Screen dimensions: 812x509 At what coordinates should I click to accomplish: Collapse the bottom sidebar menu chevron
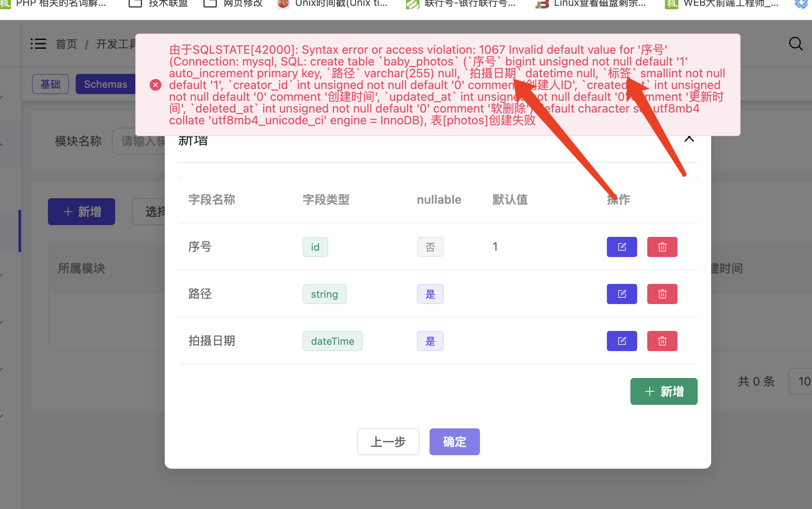point(1,416)
